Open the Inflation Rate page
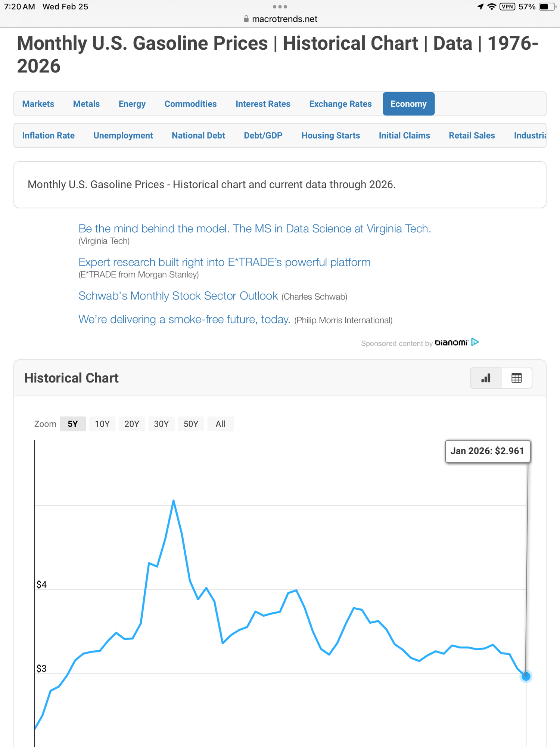 [49, 136]
